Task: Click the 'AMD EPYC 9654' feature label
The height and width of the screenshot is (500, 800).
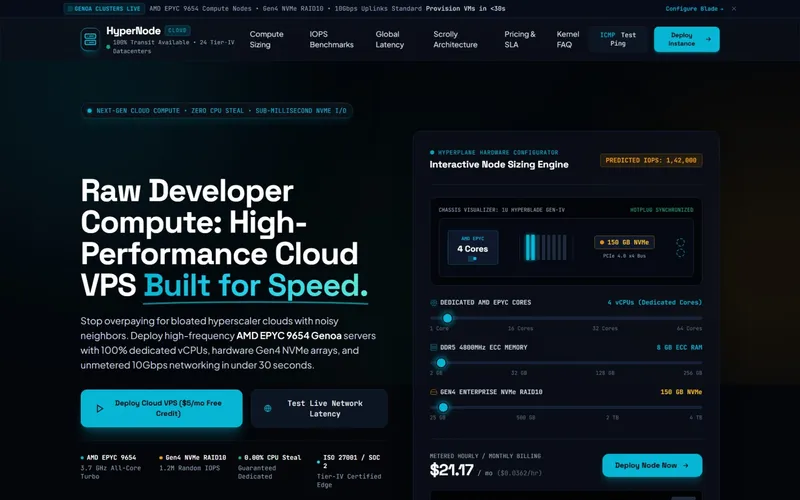Action: click(x=111, y=458)
